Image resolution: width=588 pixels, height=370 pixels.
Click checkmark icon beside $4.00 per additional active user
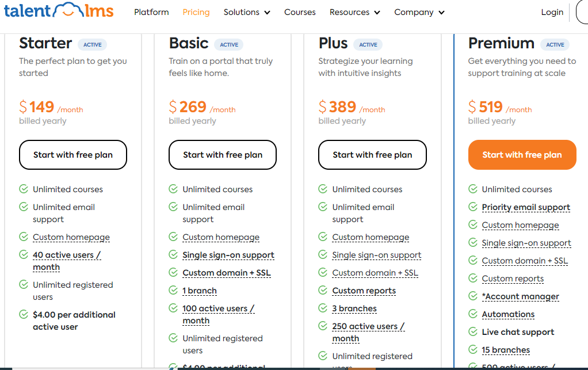pos(24,314)
